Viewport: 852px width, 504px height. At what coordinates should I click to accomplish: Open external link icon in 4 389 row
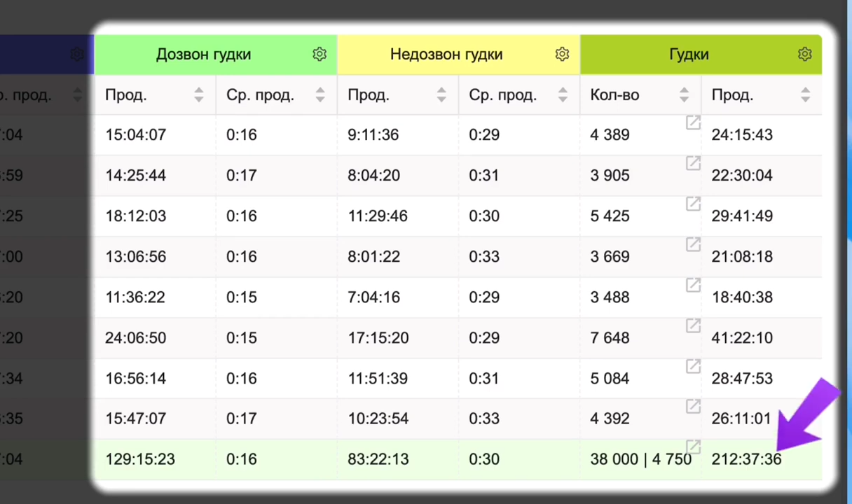(x=693, y=122)
